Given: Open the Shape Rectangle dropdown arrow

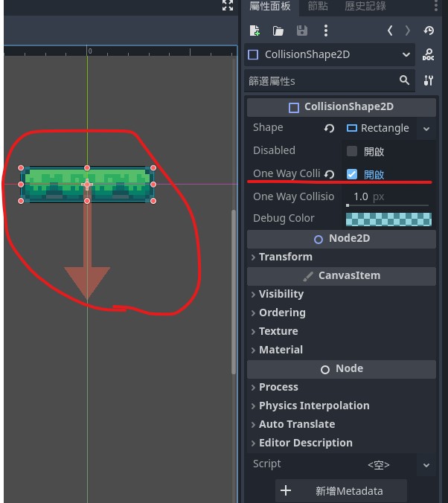Looking at the screenshot, I should 426,129.
